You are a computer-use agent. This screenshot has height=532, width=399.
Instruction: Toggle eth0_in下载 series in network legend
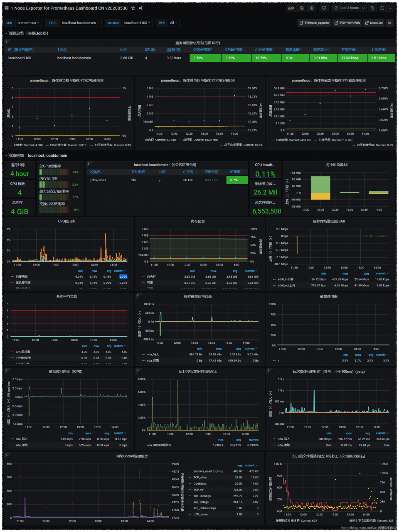[286, 279]
